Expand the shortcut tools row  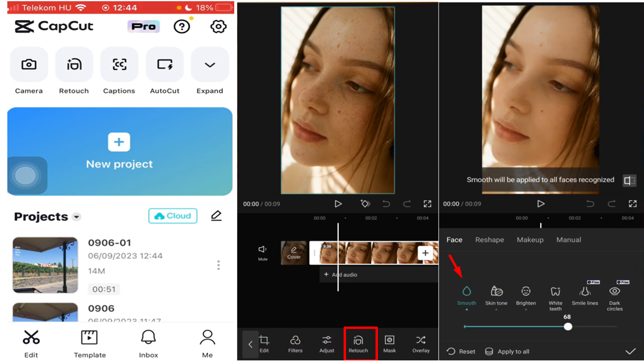click(x=210, y=65)
